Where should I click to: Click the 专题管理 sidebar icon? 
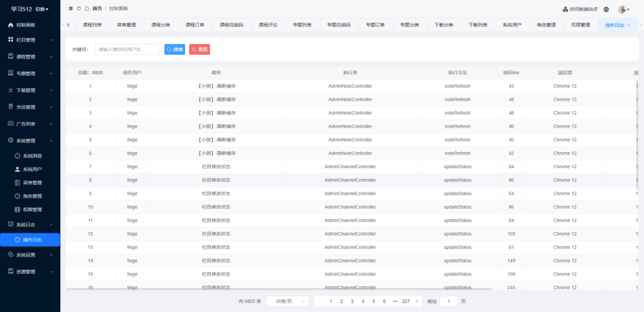[11, 73]
